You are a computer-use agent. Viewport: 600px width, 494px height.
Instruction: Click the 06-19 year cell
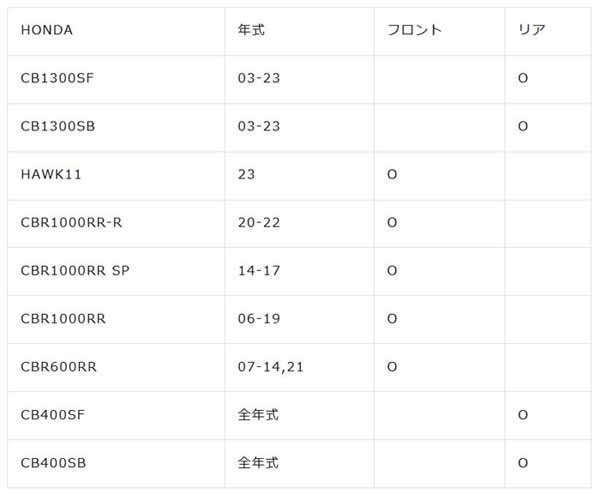(259, 319)
